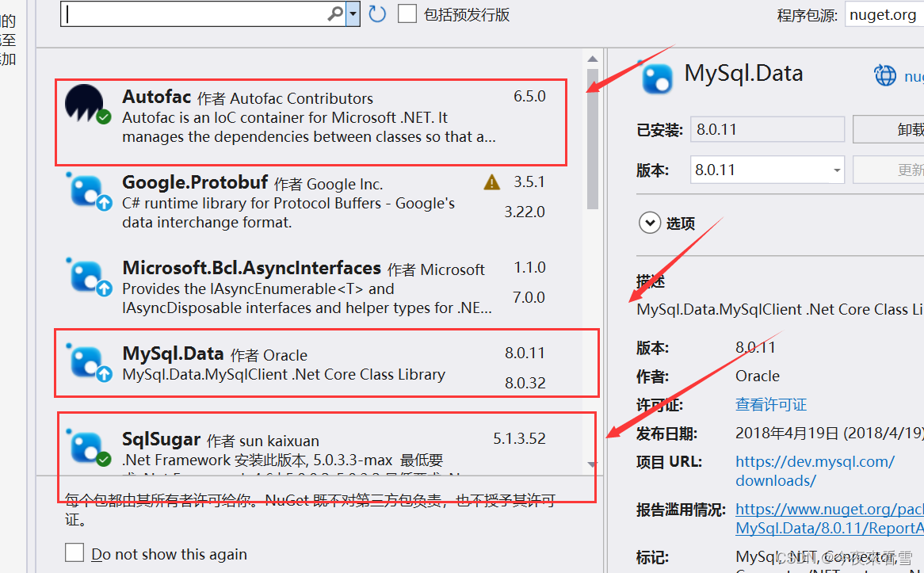Viewport: 924px width, 573px height.
Task: Click the search magnifier icon
Action: click(x=336, y=14)
